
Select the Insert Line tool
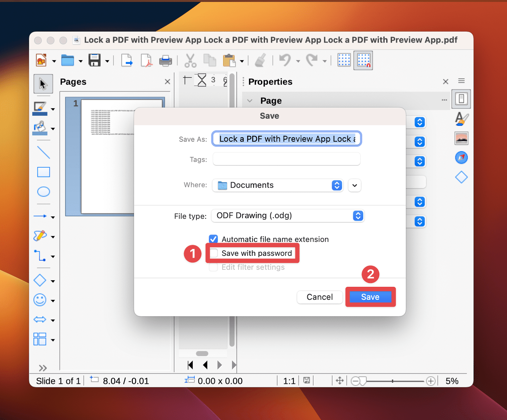point(43,152)
